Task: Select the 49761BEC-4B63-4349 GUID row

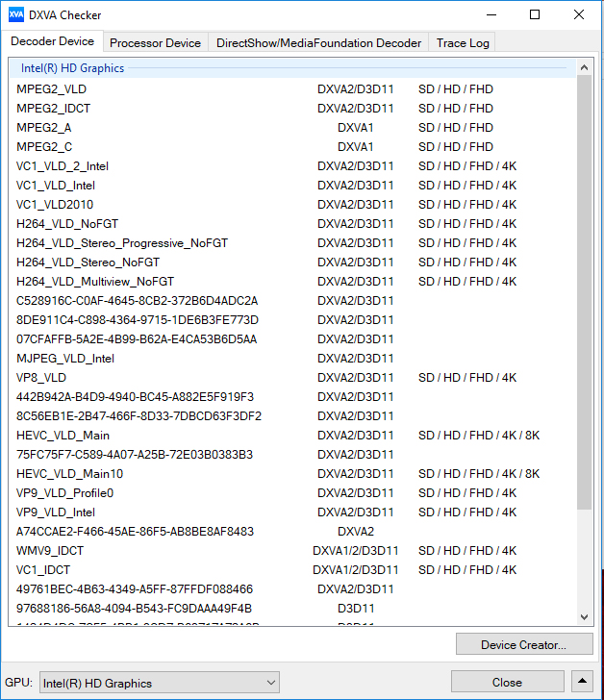Action: [x=292, y=588]
